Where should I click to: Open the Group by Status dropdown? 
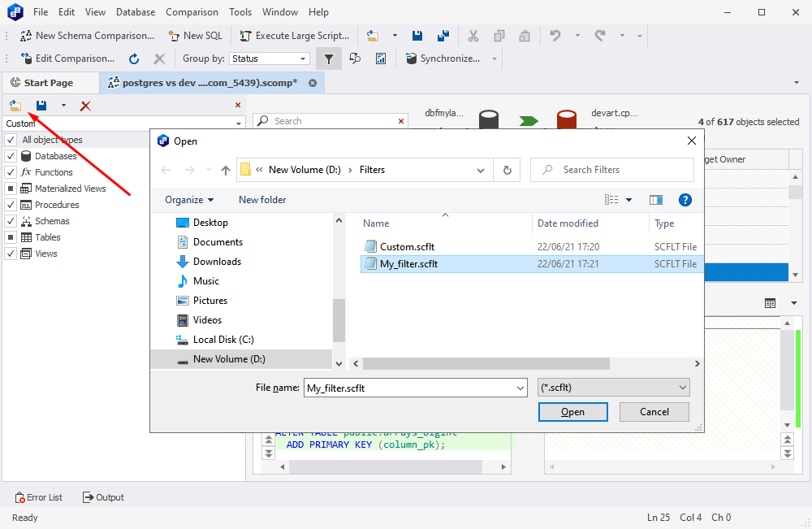[303, 59]
